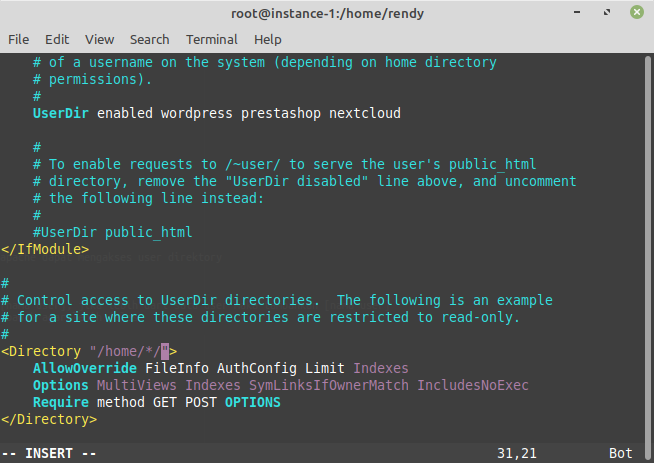Close the terminal with green X icon

point(636,13)
